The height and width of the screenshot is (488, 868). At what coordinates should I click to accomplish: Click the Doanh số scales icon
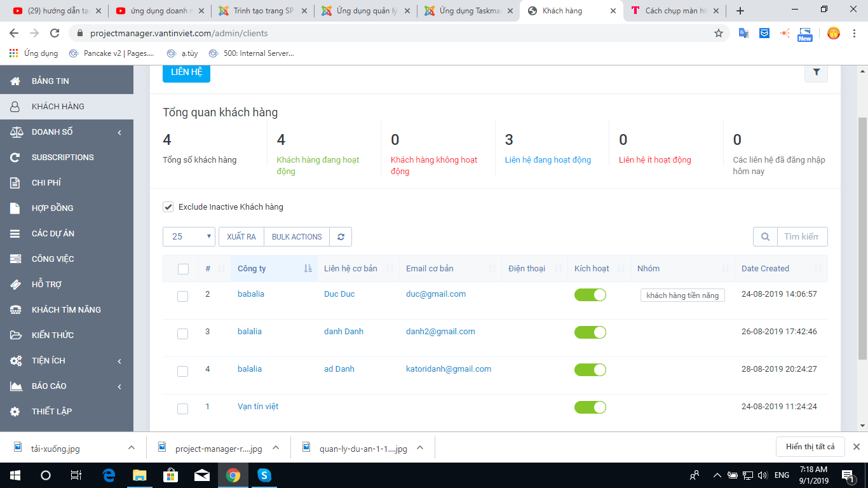click(x=16, y=132)
